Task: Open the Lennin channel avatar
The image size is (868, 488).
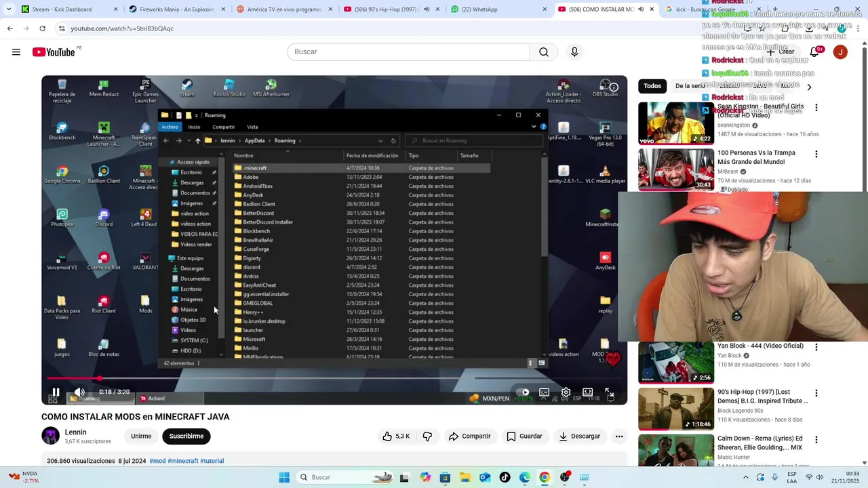Action: point(50,436)
